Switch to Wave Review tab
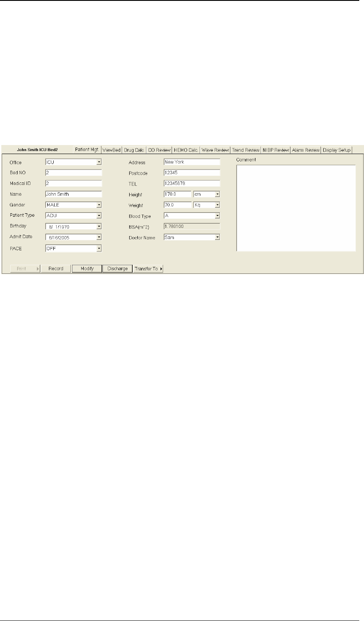The image size is (364, 621). tap(215, 150)
